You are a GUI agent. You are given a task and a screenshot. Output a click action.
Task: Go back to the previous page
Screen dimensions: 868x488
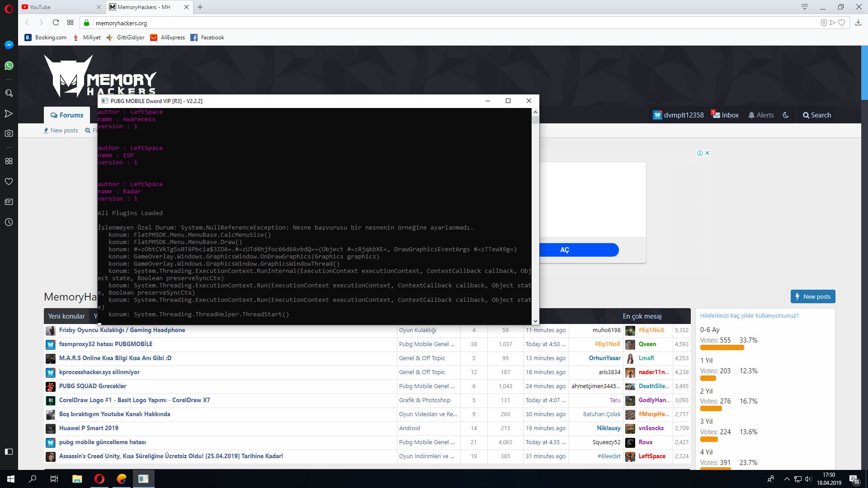tap(27, 23)
